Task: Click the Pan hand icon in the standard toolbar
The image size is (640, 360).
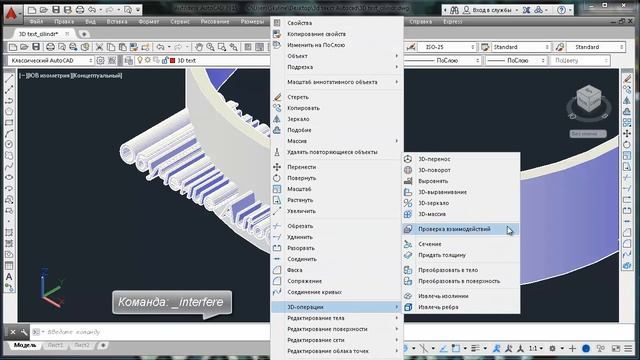Action: (199, 47)
